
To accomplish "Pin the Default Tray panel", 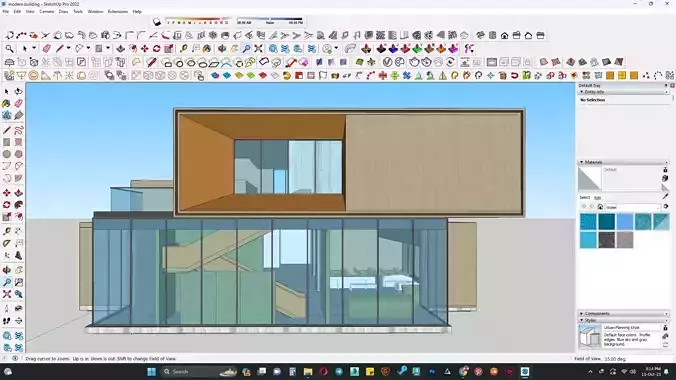I will [666, 85].
